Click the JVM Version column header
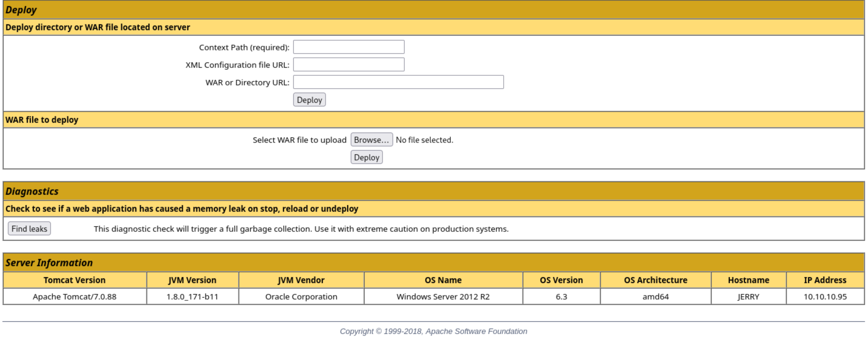Image resolution: width=868 pixels, height=340 pixels. coord(192,280)
